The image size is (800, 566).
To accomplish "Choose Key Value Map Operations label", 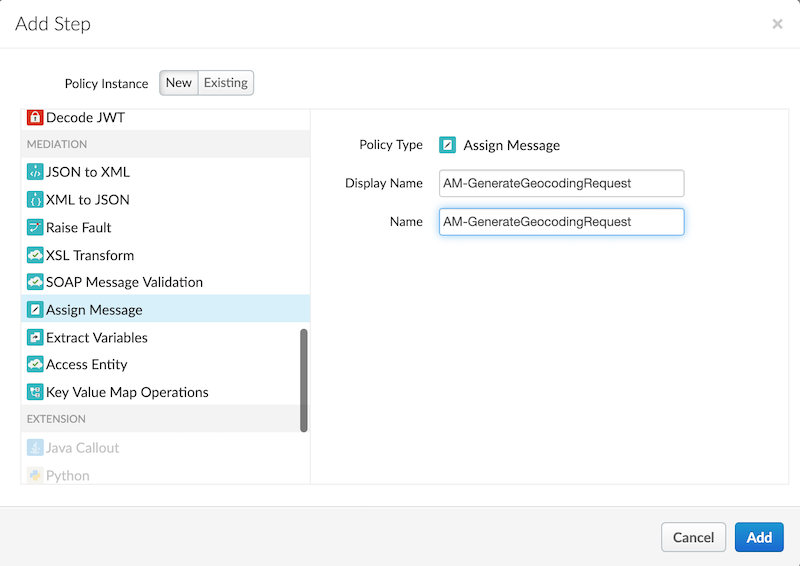I will pos(128,392).
